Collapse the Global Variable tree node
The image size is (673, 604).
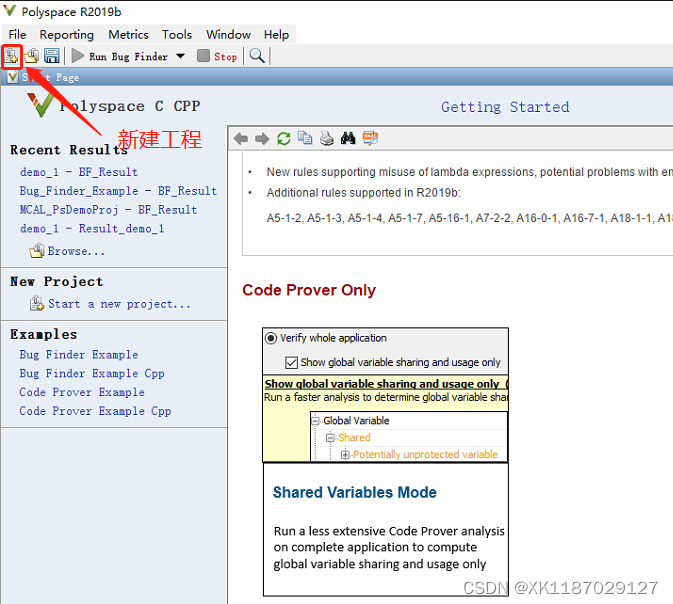315,421
